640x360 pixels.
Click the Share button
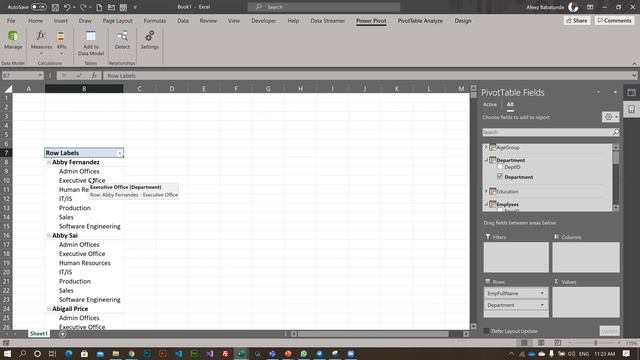coord(577,20)
